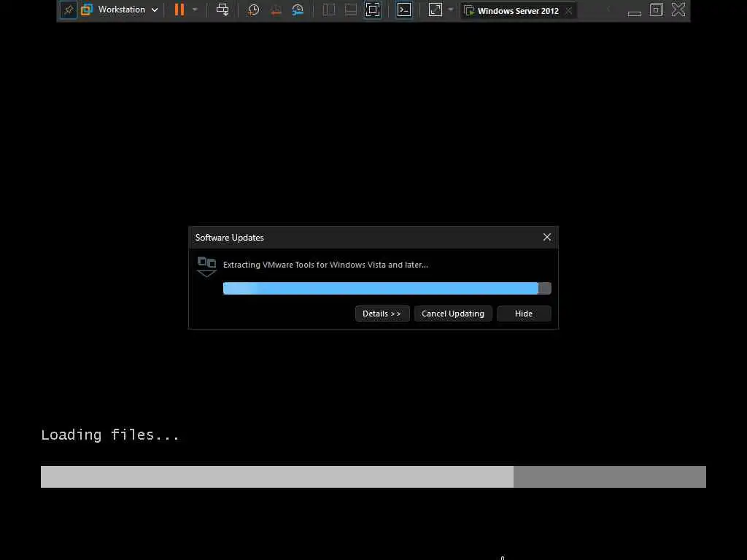
Task: Click the VMware Tools extraction progress bar
Action: click(387, 288)
